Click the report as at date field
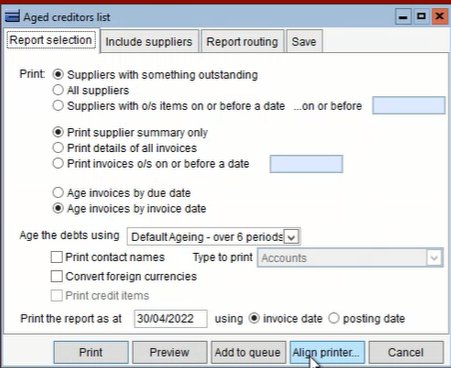This screenshot has width=451, height=368. tap(171, 319)
